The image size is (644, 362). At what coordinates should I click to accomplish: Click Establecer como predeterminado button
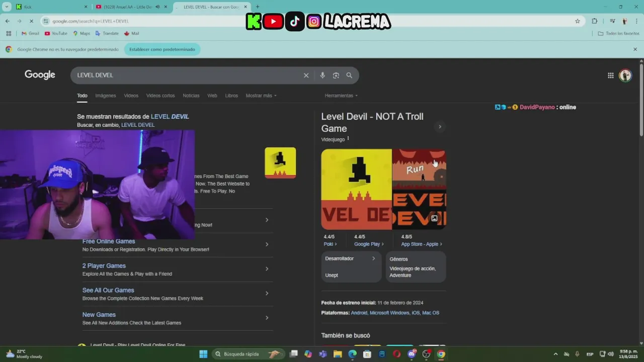[x=162, y=49]
